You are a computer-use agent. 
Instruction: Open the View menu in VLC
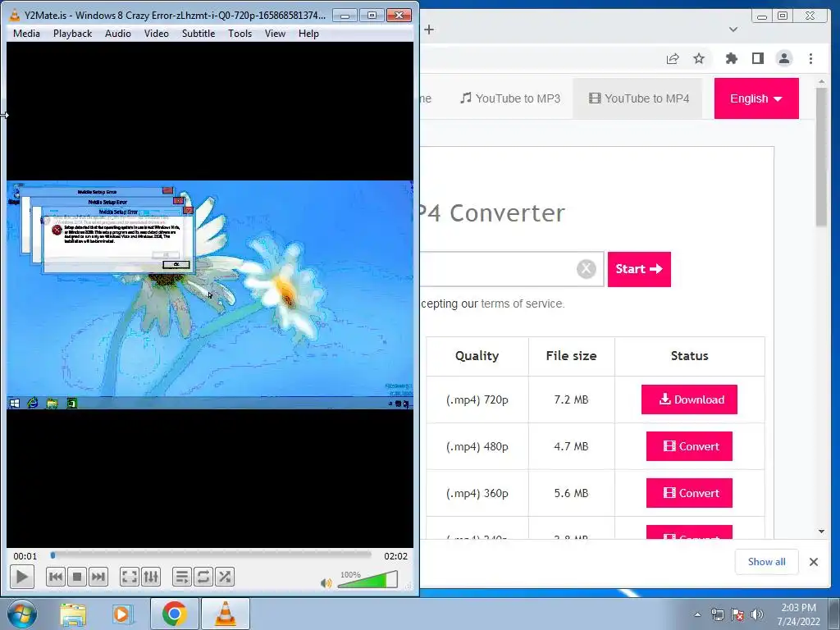pos(275,33)
